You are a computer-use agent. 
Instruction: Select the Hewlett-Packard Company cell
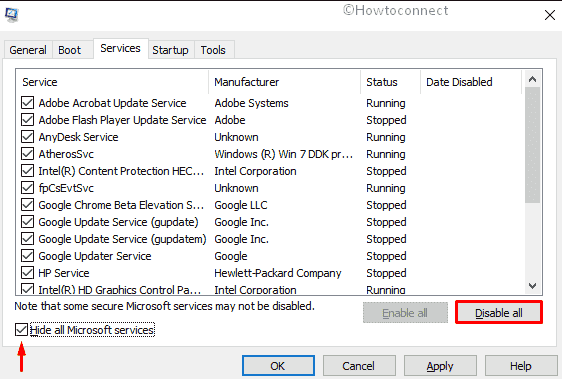click(278, 273)
